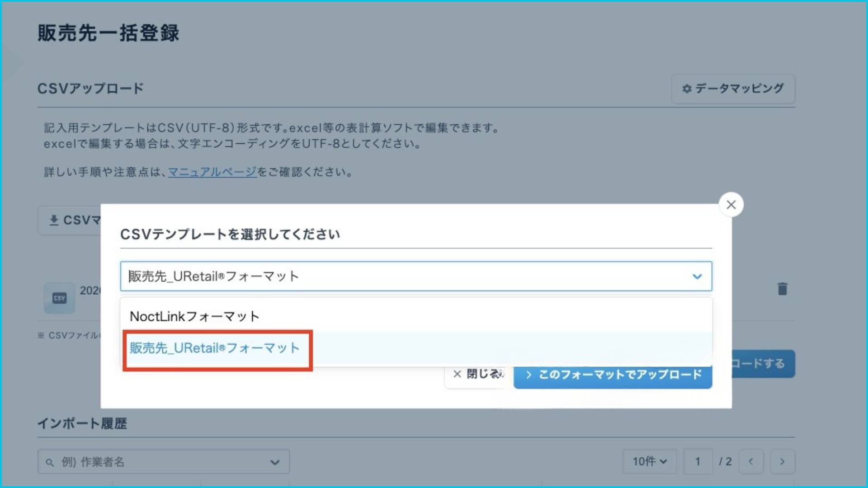Click the gear icon for データマッピング

click(x=687, y=89)
